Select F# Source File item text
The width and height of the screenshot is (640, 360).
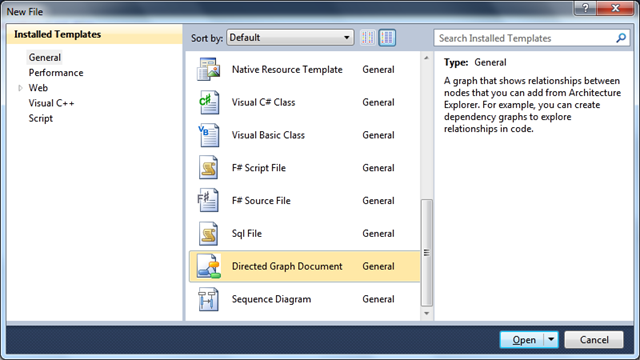pos(261,201)
